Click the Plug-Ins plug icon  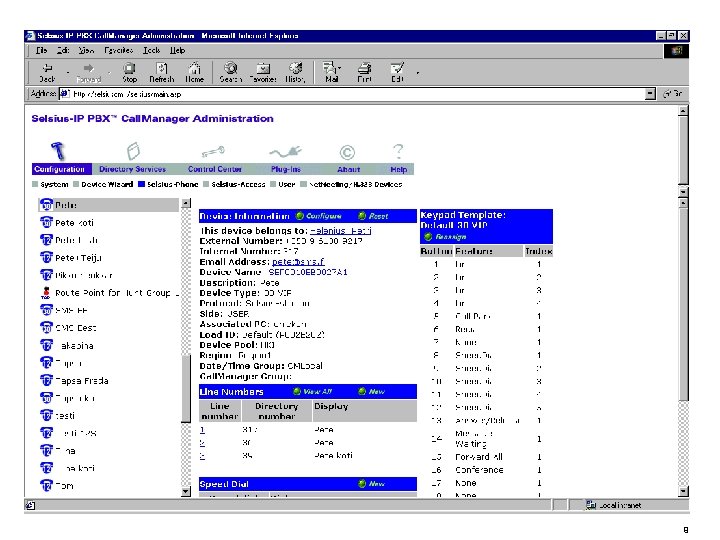pos(285,152)
